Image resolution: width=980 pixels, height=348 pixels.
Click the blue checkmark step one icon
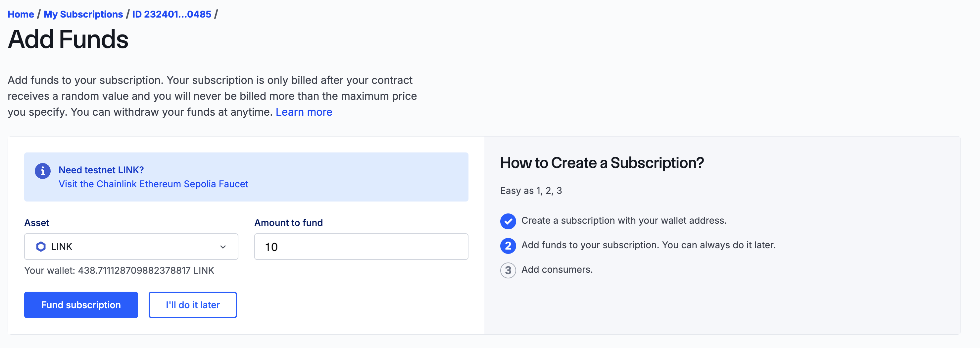coord(508,221)
